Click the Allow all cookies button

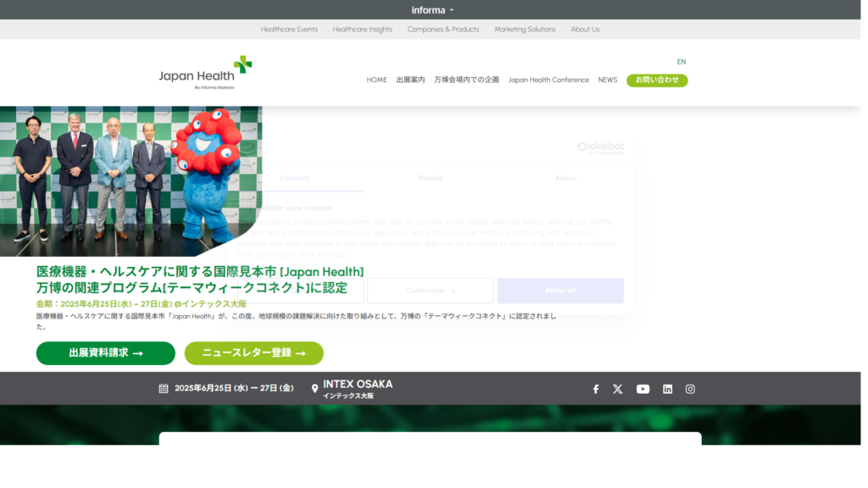tap(560, 291)
